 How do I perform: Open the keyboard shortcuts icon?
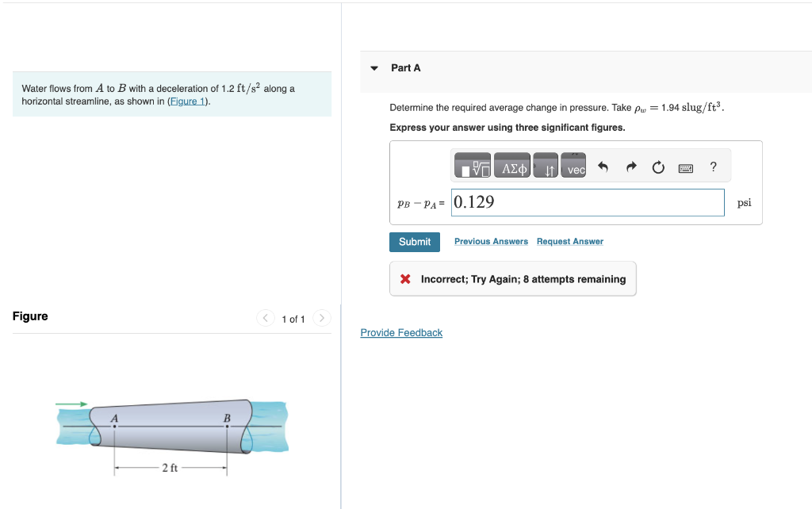(685, 167)
